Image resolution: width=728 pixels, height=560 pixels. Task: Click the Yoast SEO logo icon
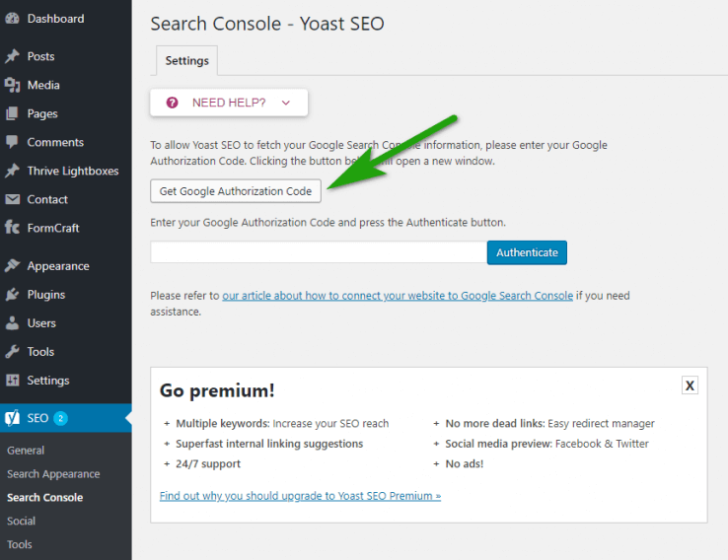point(12,418)
